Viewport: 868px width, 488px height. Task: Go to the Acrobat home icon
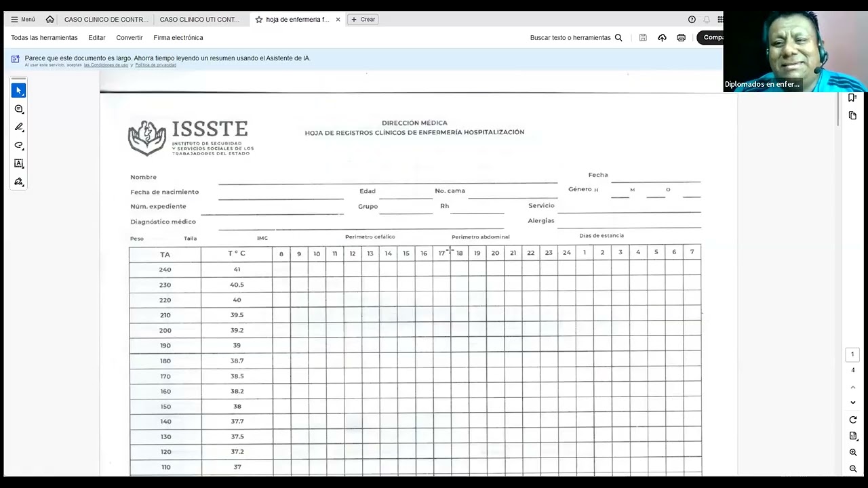point(50,20)
